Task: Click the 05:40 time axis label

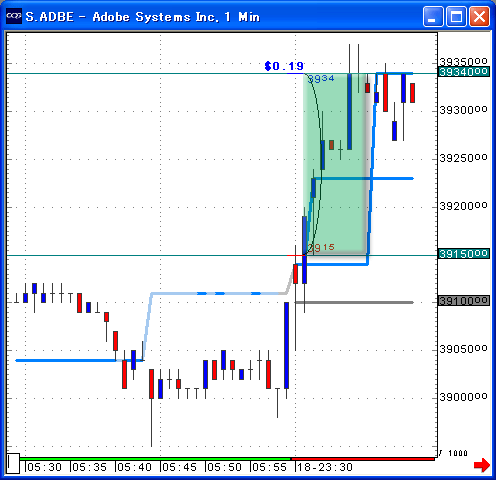Action: tap(135, 467)
